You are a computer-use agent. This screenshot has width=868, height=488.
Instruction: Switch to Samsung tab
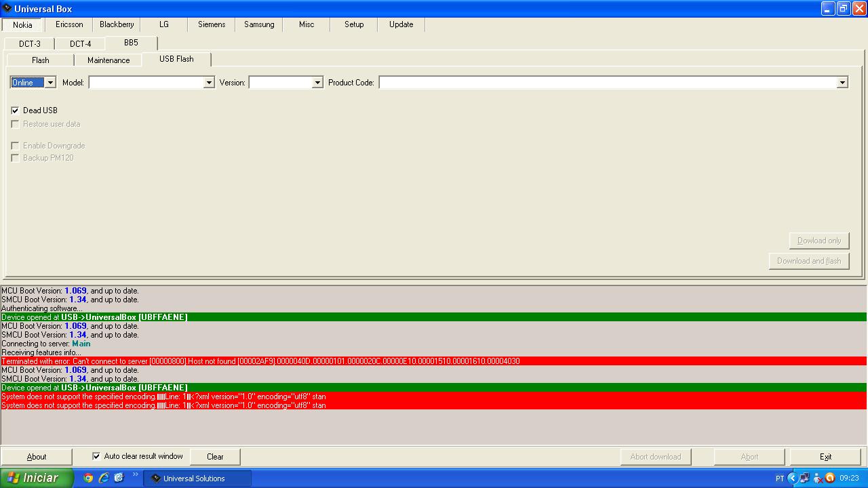[259, 24]
